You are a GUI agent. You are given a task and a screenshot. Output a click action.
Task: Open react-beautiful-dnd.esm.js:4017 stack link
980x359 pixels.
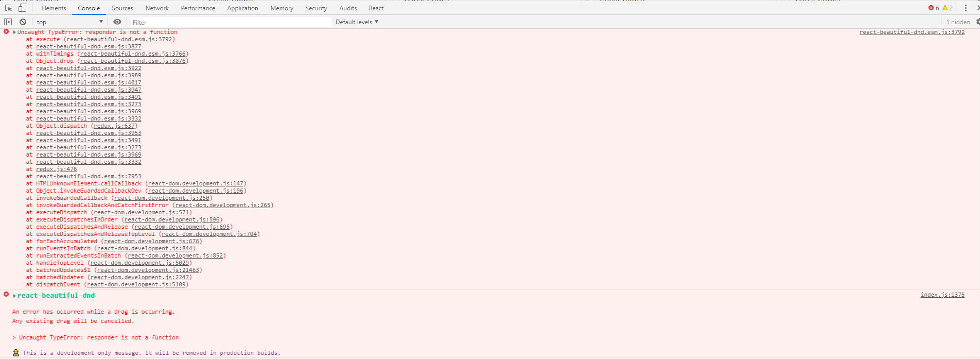(x=89, y=82)
